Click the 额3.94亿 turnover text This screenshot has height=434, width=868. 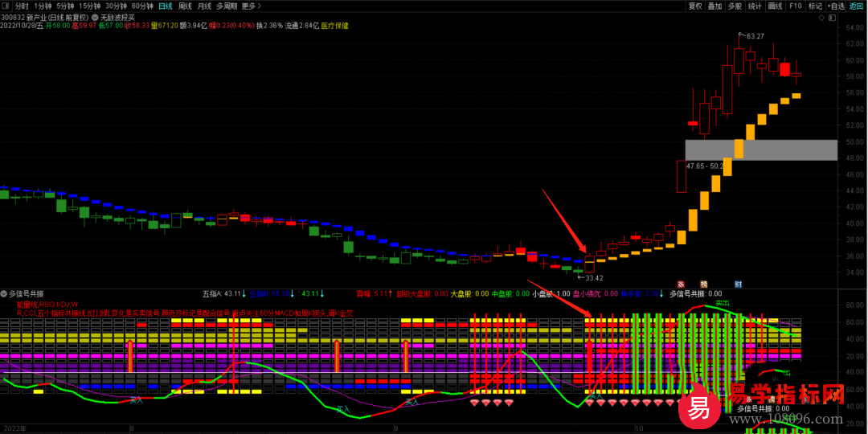tap(193, 26)
